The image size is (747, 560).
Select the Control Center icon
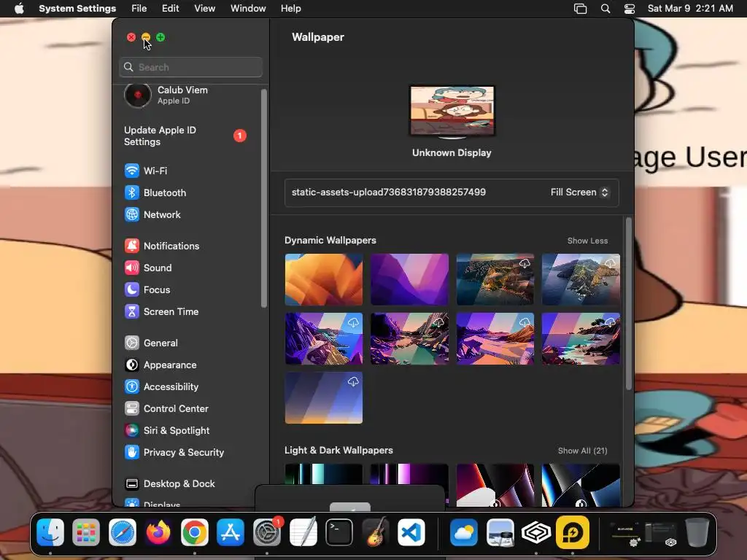click(132, 408)
